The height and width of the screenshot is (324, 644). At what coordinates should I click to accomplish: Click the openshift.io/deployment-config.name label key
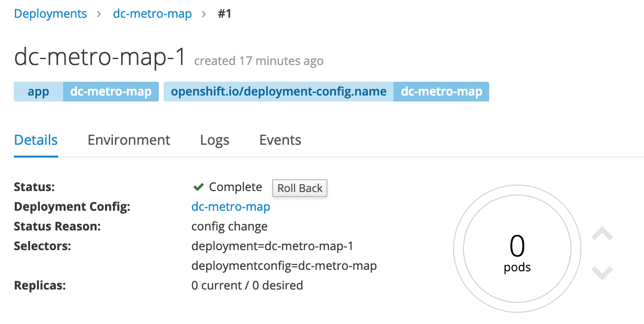coord(279,92)
